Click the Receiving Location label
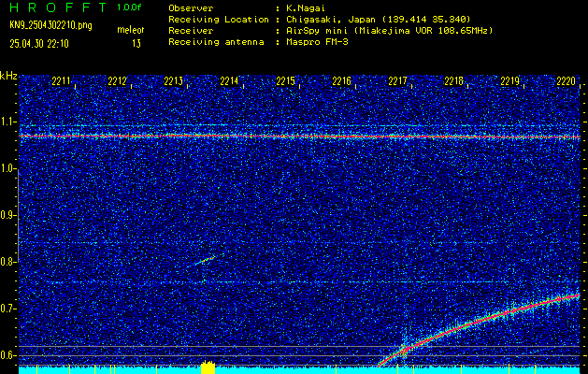588x374 pixels. tap(219, 19)
